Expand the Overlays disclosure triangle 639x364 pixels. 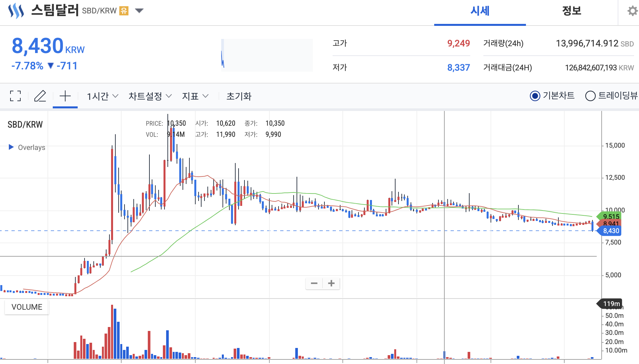[11, 147]
